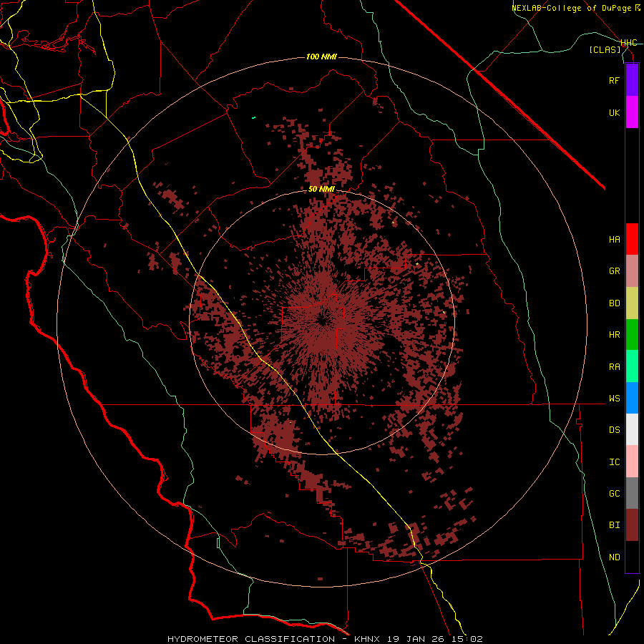
Task: Click the red HA hail swatch
Action: (x=632, y=239)
